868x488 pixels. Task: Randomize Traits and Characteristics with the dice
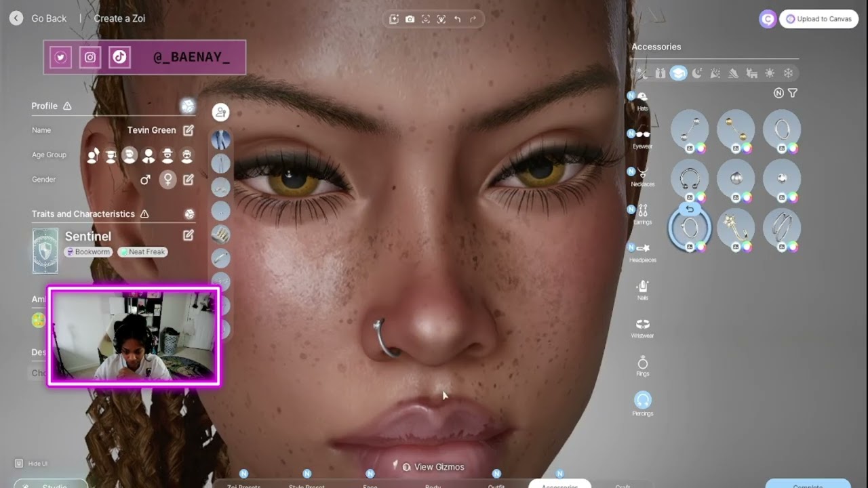(x=189, y=214)
